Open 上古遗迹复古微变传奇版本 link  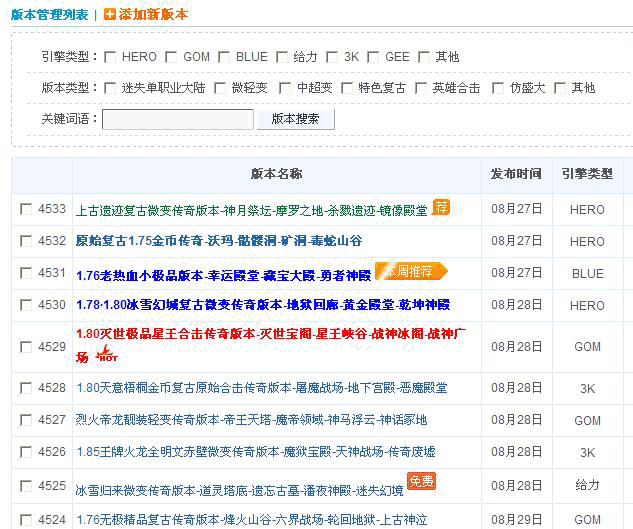[x=251, y=210]
